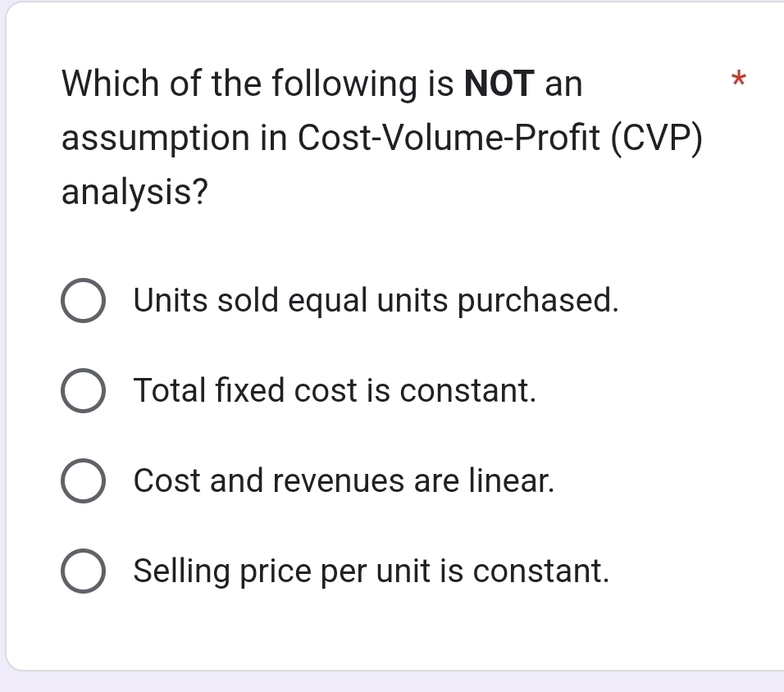The width and height of the screenshot is (784, 692).
Task: Click the word 'analysis?' in the question
Action: 134,193
